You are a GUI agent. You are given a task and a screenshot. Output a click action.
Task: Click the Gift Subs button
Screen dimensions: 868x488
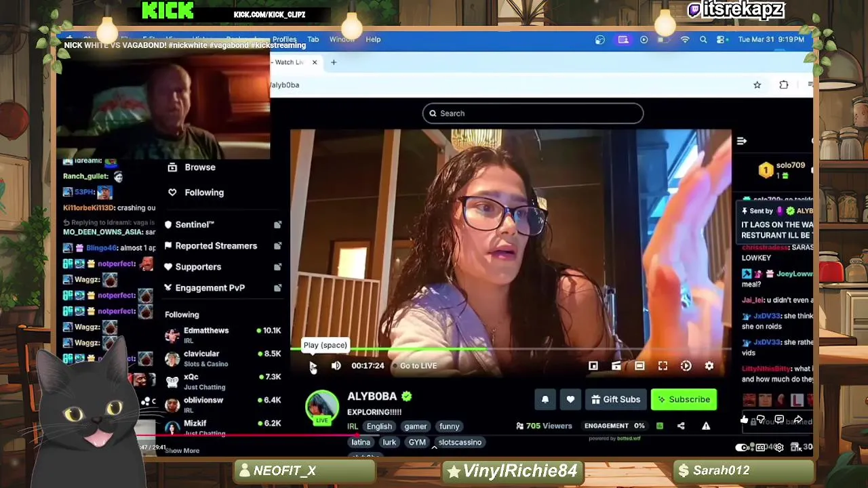coord(616,399)
